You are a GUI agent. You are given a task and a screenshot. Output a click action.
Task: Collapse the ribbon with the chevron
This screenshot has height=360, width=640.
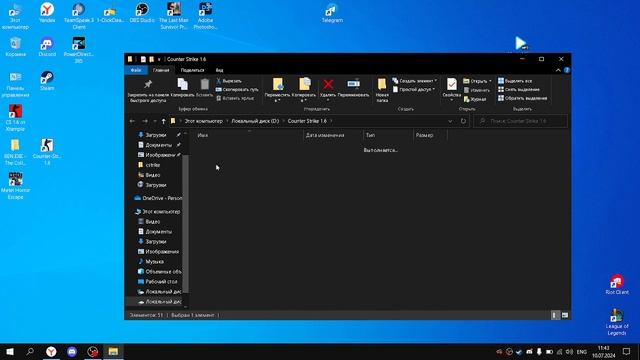click(558, 70)
